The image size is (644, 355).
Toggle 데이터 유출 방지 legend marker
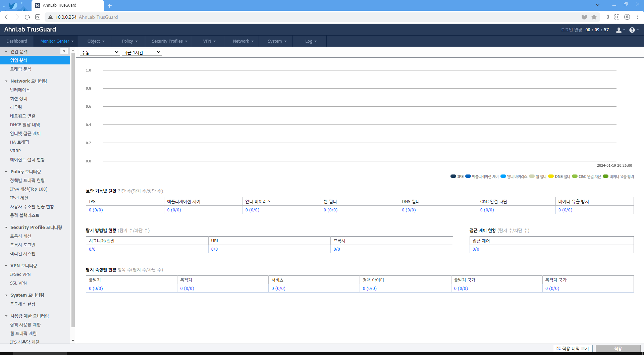(x=605, y=176)
